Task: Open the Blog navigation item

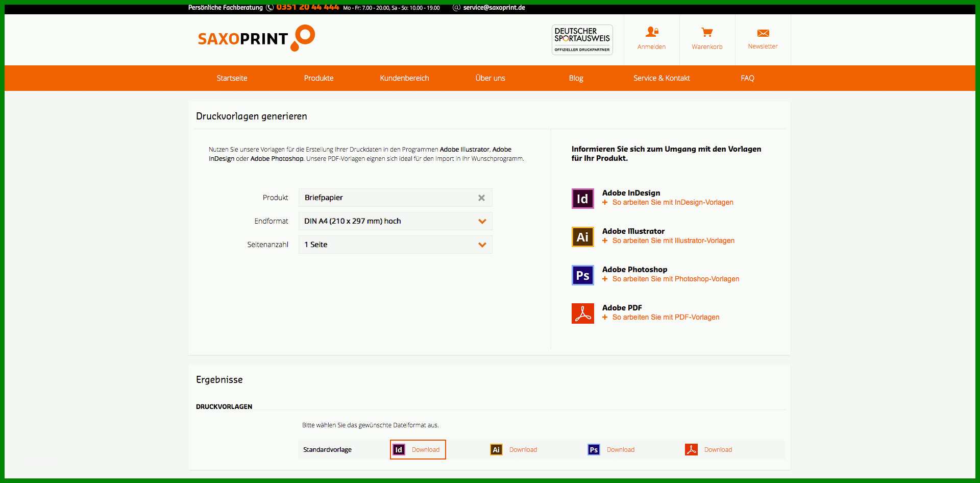Action: [576, 78]
